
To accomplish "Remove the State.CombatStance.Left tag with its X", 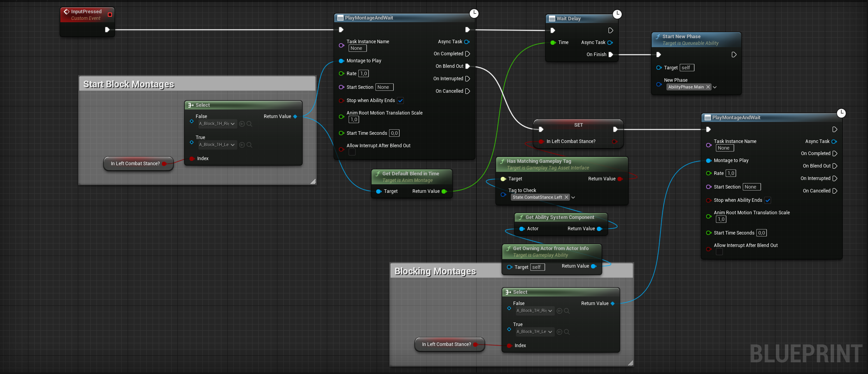I will 566,197.
